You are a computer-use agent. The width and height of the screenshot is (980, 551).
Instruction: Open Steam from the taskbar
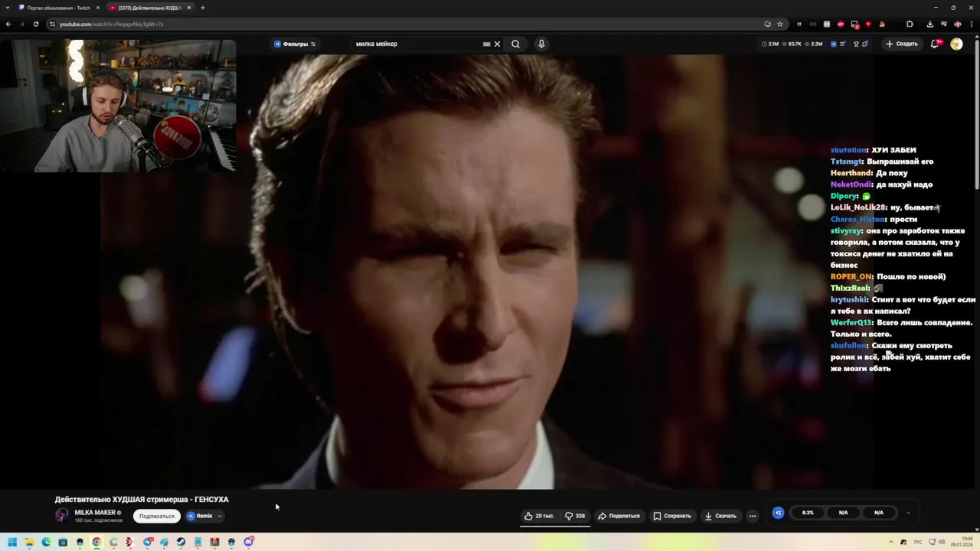[x=181, y=542]
